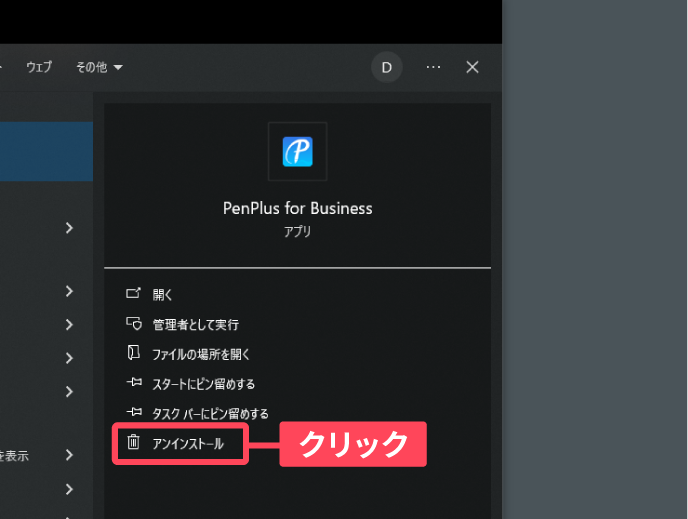Click the shield icon for 管理者として実行
The height and width of the screenshot is (519, 688).
(134, 324)
